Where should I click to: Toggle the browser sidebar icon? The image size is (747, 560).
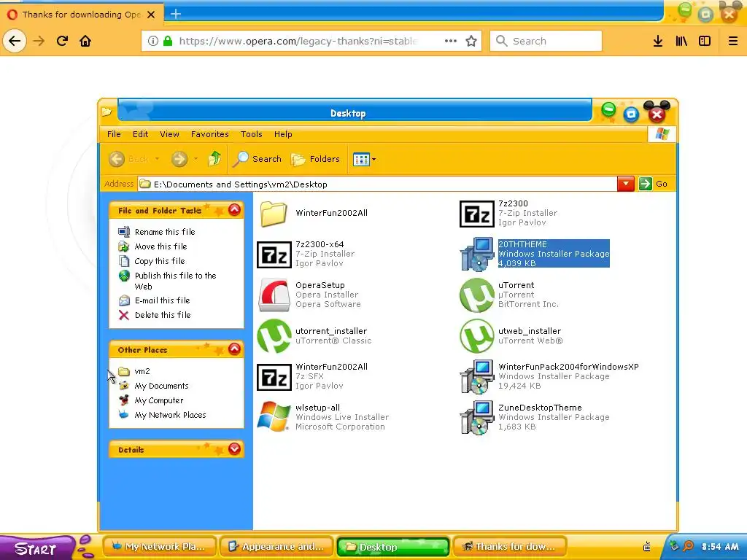705,41
